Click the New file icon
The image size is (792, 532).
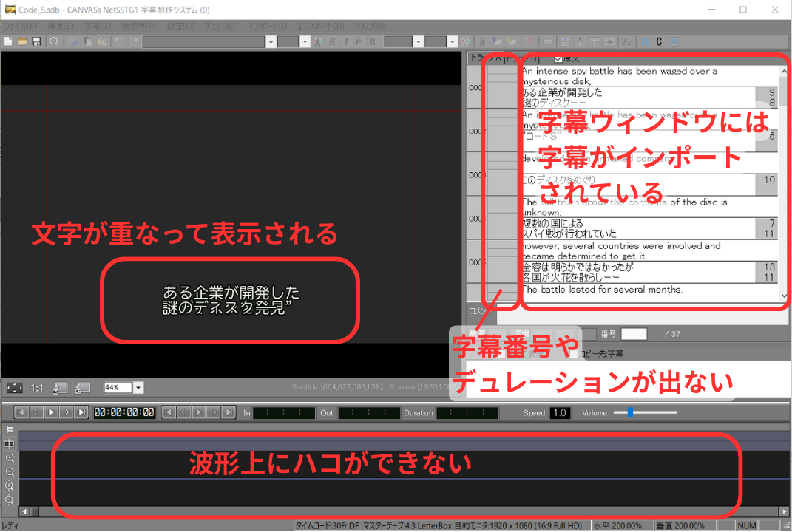8,41
